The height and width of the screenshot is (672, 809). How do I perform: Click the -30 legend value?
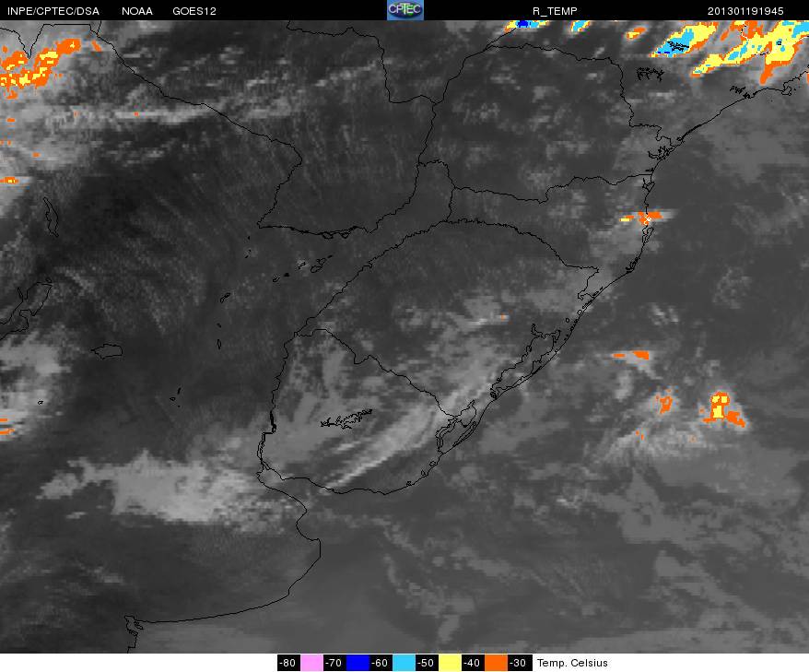pyautogui.click(x=518, y=663)
